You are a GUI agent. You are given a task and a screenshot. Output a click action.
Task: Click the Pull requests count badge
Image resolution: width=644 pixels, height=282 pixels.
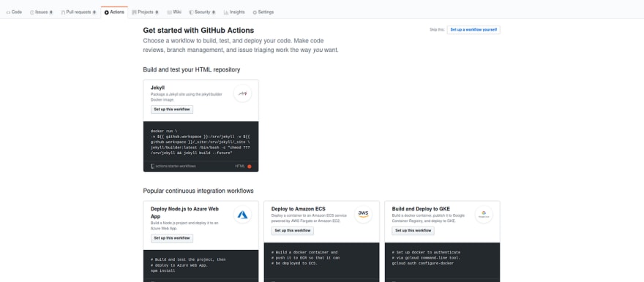pos(94,12)
